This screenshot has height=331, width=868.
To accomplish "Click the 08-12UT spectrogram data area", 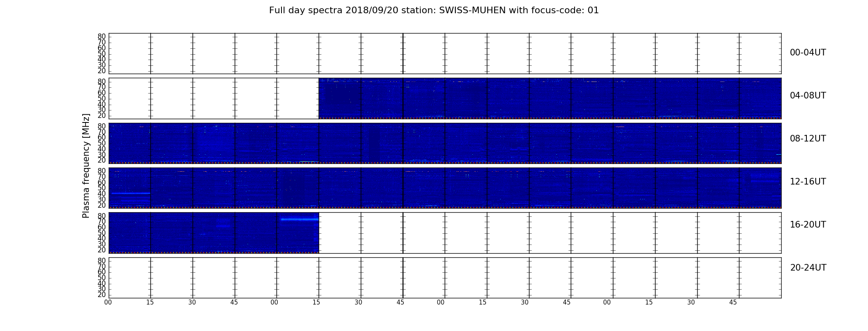I will tap(445, 143).
